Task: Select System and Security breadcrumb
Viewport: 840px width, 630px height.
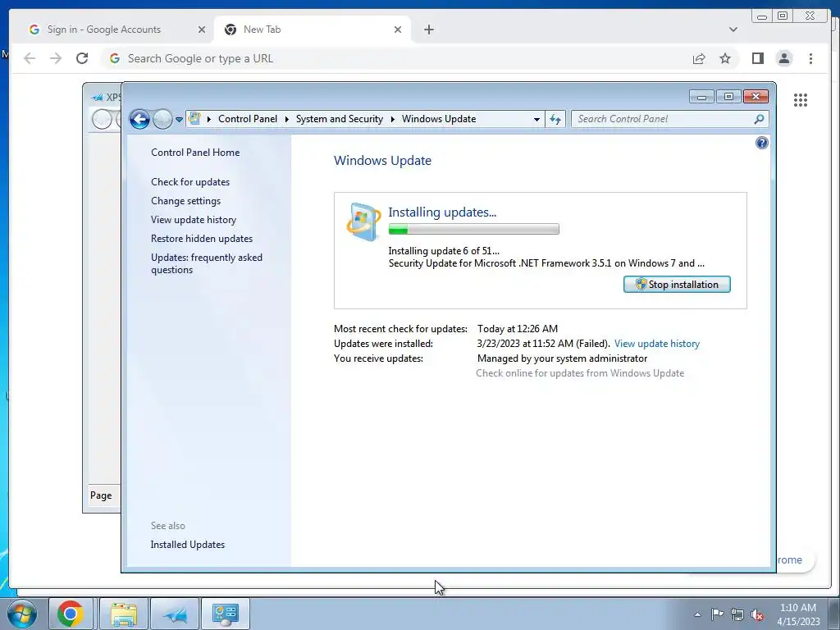Action: point(339,119)
